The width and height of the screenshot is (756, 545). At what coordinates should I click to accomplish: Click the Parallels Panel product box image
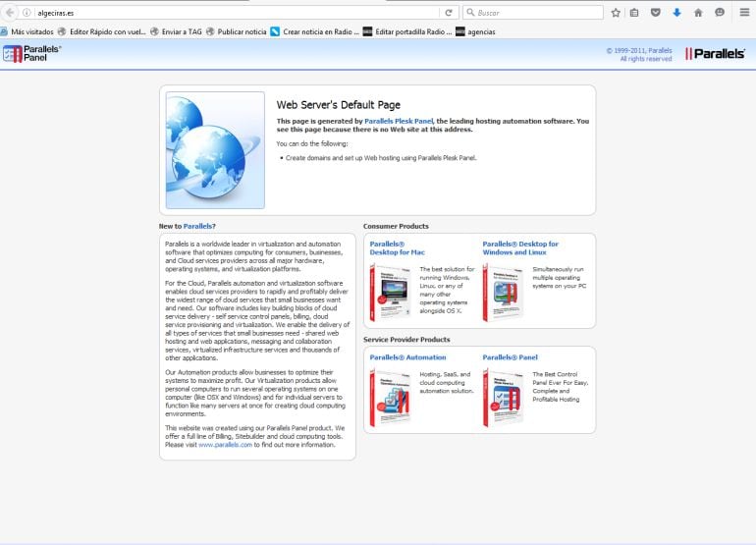pos(503,398)
